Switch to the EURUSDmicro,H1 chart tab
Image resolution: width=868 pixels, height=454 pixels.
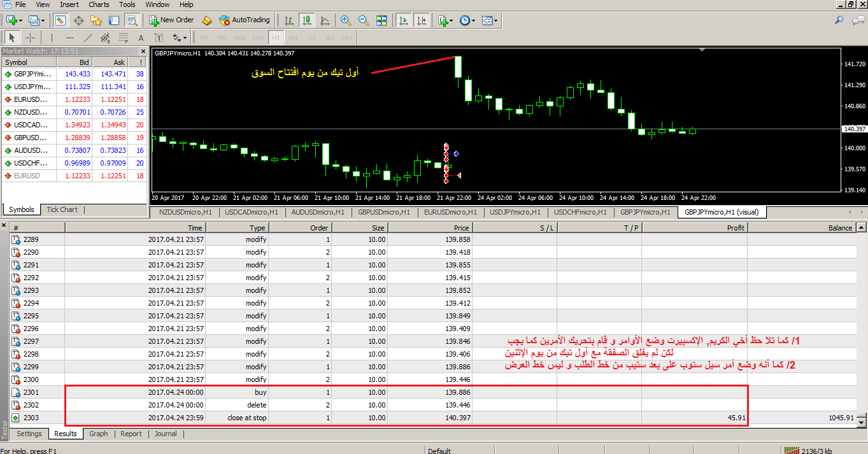click(x=450, y=212)
